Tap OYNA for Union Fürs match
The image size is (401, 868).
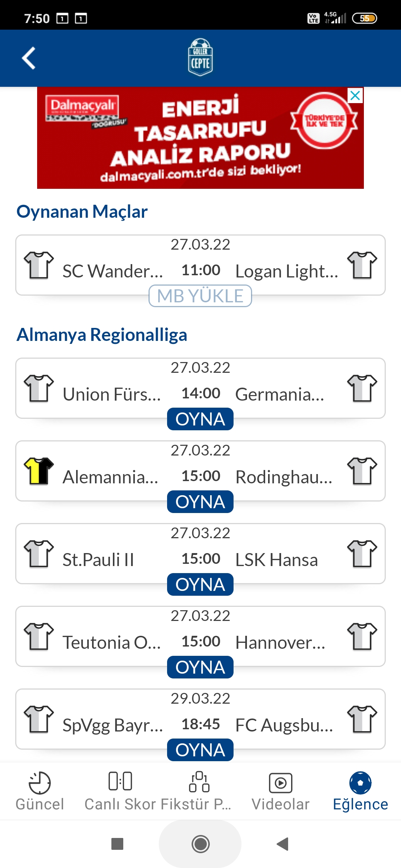(x=200, y=419)
